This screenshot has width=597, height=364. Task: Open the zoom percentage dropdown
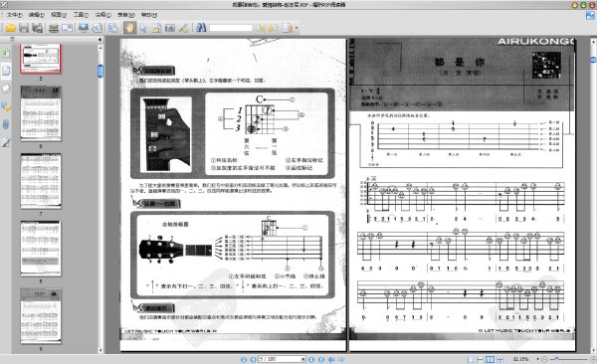tap(538, 359)
